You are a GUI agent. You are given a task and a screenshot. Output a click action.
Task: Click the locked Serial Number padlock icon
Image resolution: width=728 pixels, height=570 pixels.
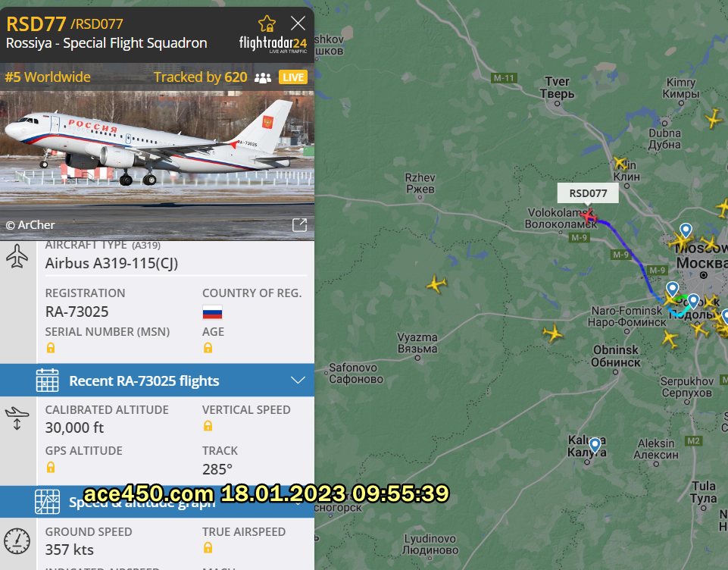pyautogui.click(x=51, y=347)
